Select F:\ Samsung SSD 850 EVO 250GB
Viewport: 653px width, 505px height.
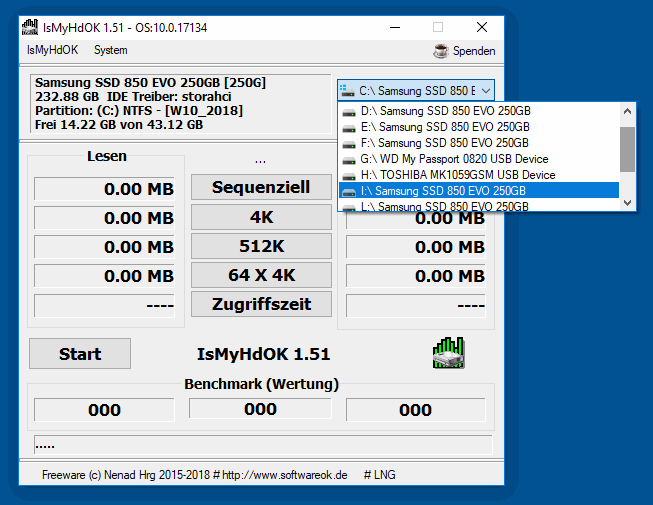(x=479, y=143)
